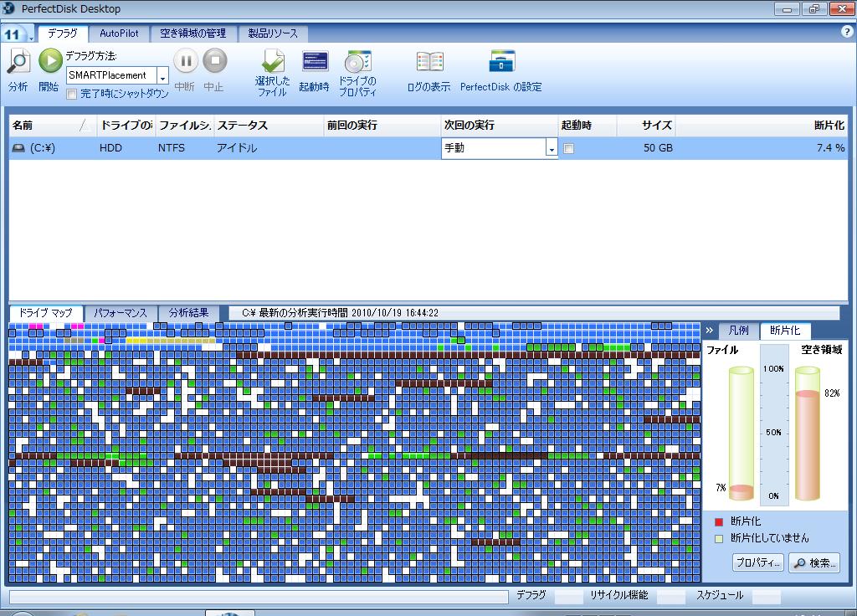Sort by ステータス column header

point(269,126)
